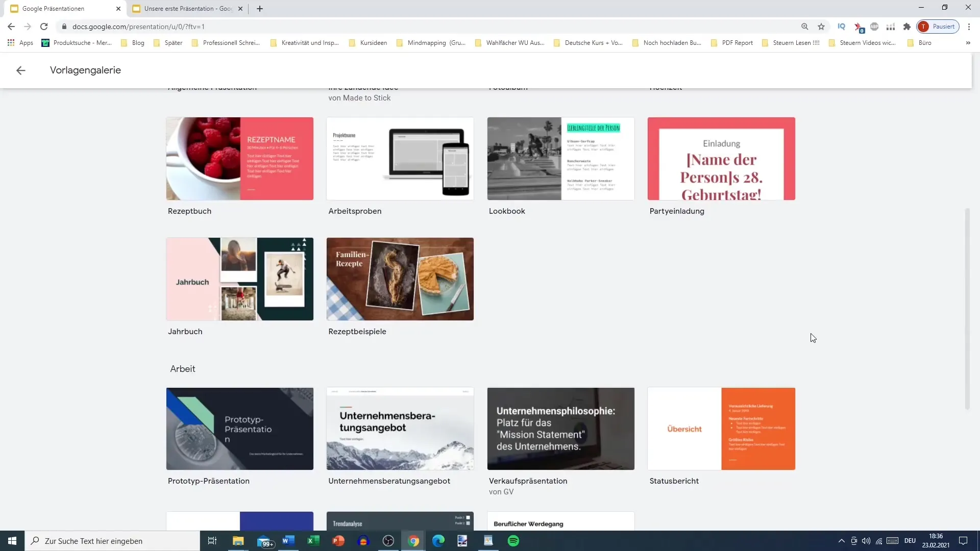
Task: Click the Rezeptbuch label text
Action: (x=189, y=211)
